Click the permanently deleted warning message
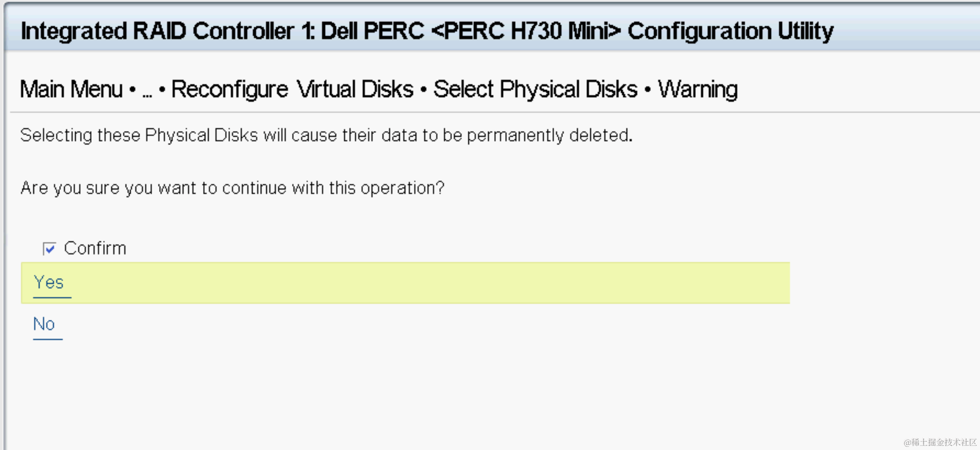The height and width of the screenshot is (450, 980). [326, 135]
